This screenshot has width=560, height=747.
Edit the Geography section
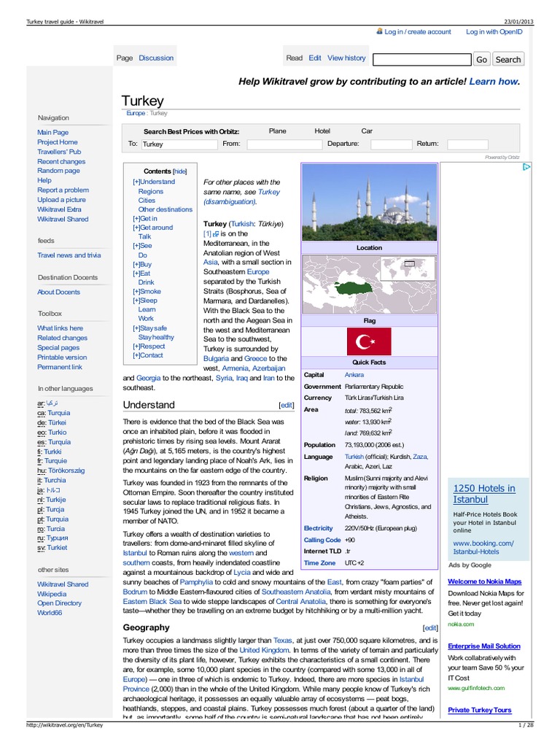pos(430,628)
